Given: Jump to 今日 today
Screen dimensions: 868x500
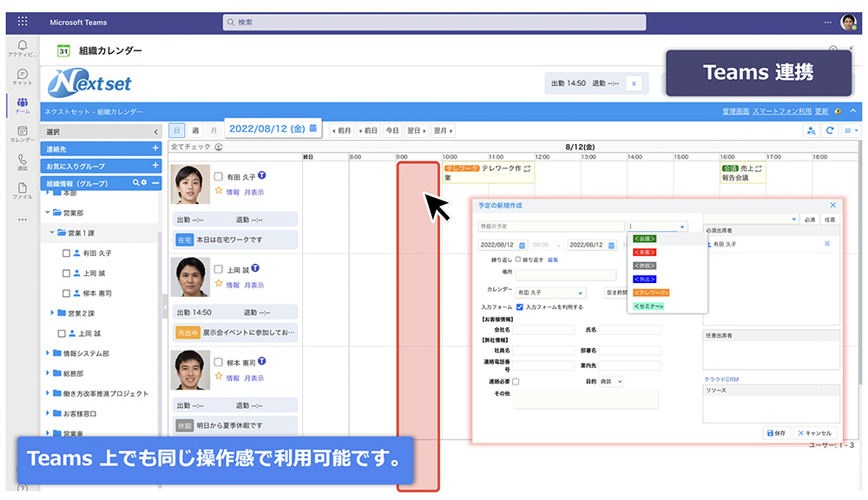Looking at the screenshot, I should [392, 131].
